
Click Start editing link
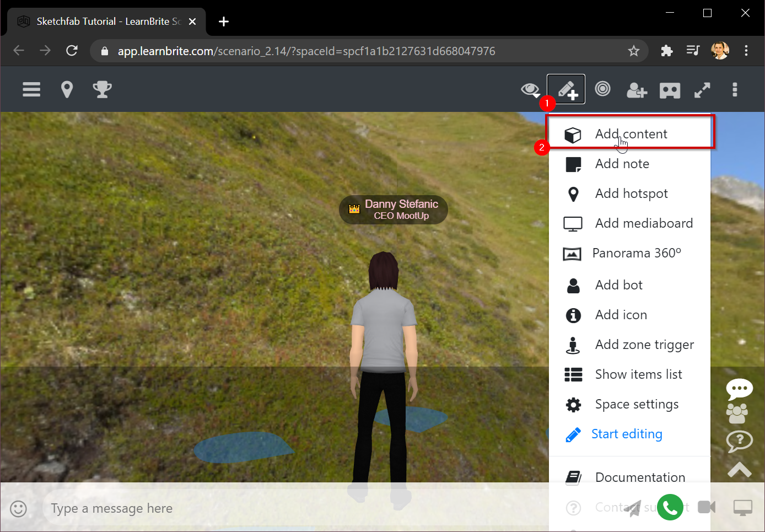click(626, 434)
